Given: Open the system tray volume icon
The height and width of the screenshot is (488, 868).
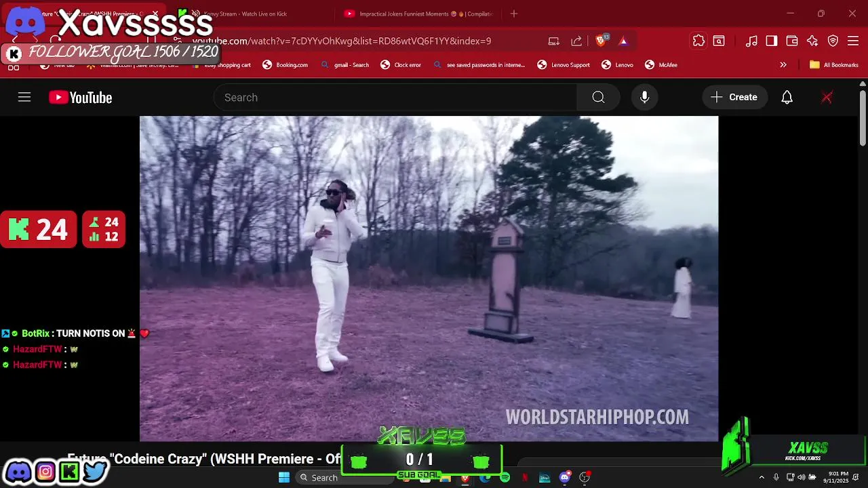Looking at the screenshot, I should tap(802, 477).
